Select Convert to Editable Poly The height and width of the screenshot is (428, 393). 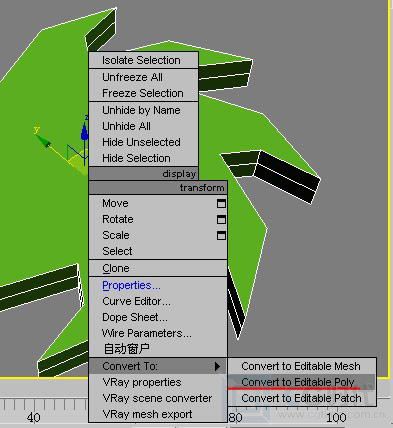click(x=302, y=382)
